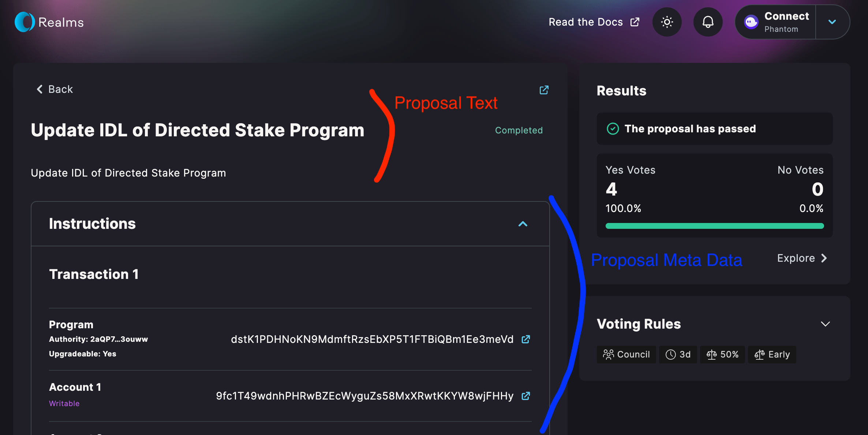Toggle the light/dark theme sun button

click(667, 22)
